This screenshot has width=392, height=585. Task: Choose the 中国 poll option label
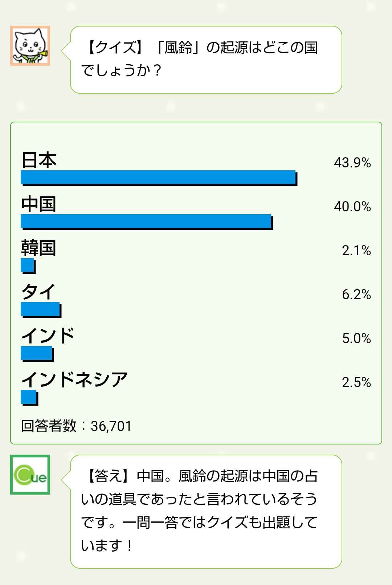tap(39, 204)
